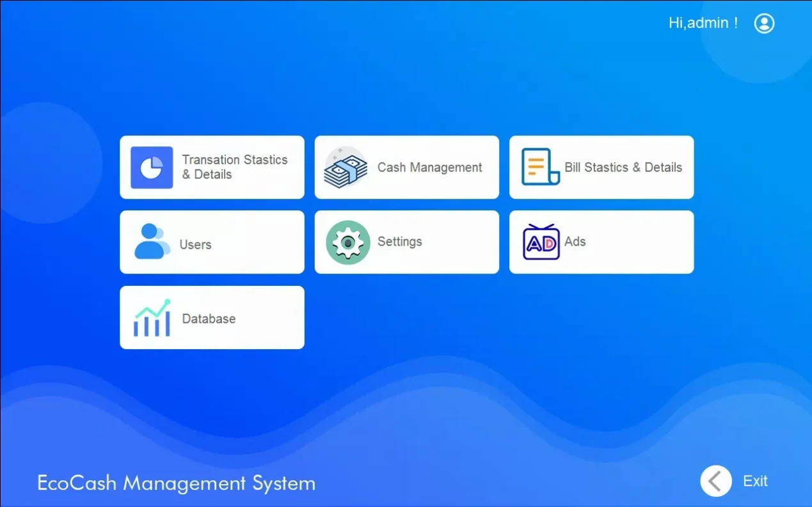The height and width of the screenshot is (507, 812).
Task: Click the bill document scroll icon
Action: [x=540, y=167]
